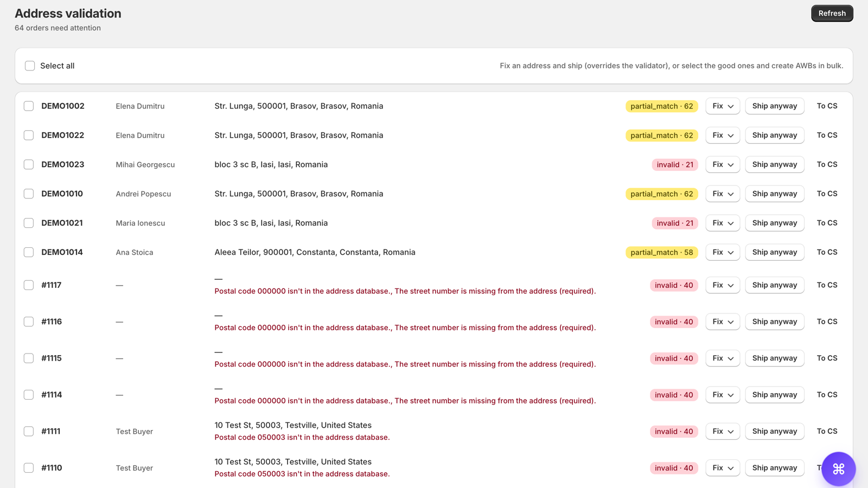This screenshot has height=488, width=868.
Task: Tick the checkbox for order #1114
Action: click(x=29, y=395)
